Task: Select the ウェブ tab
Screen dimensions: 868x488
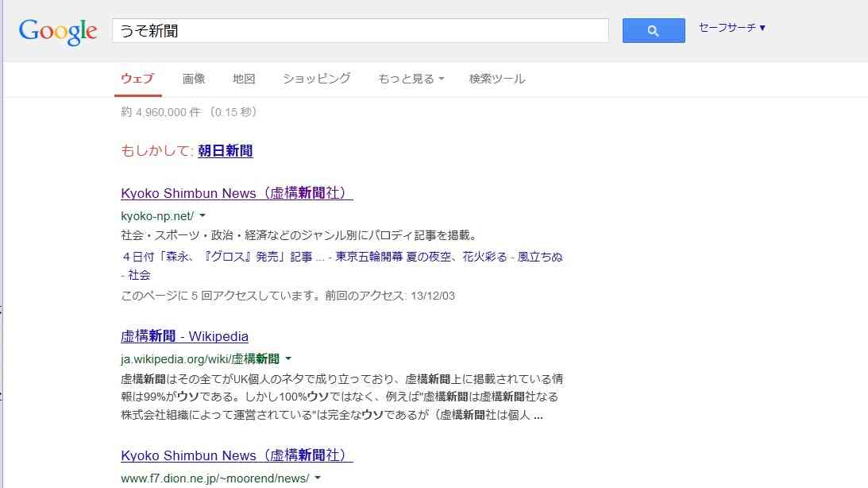Action: 137,79
